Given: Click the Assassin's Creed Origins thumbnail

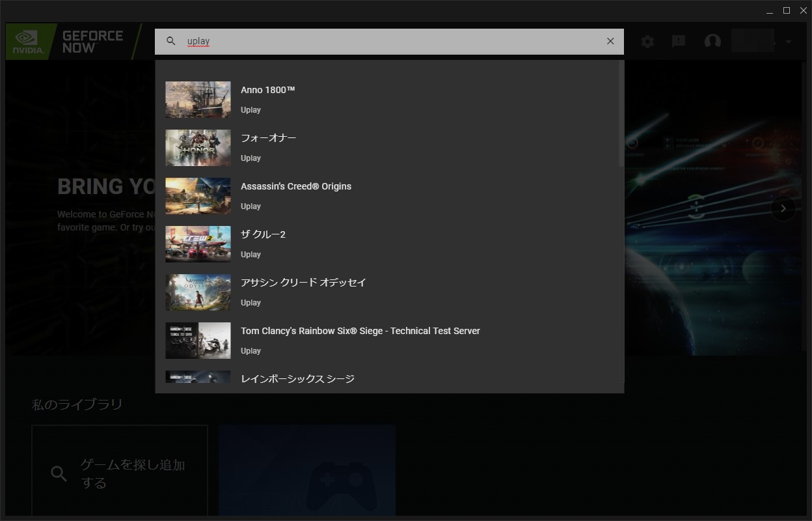Looking at the screenshot, I should (x=198, y=196).
